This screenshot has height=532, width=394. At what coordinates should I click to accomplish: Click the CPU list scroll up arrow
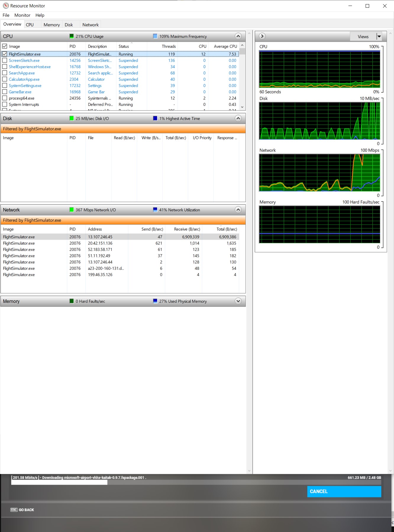(242, 45)
